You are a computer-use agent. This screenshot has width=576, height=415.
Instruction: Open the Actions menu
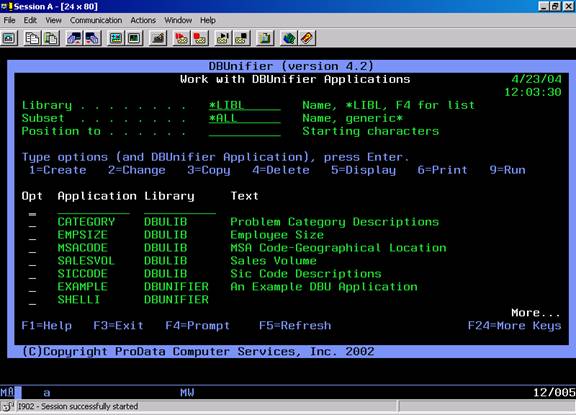pyautogui.click(x=143, y=20)
